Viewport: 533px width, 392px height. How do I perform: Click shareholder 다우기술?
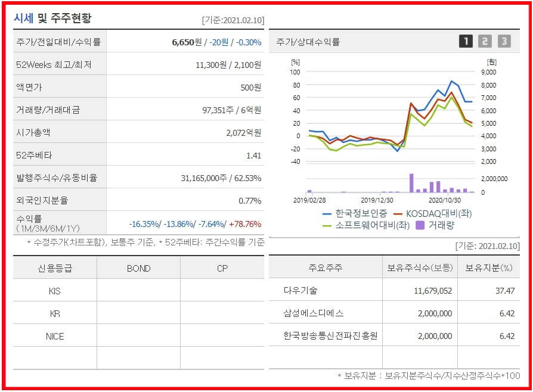click(x=300, y=291)
